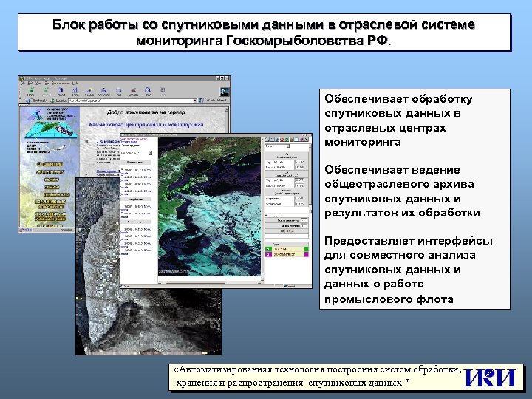Open the View menu in Netscape
The width and height of the screenshot is (532, 399).
coord(38,83)
